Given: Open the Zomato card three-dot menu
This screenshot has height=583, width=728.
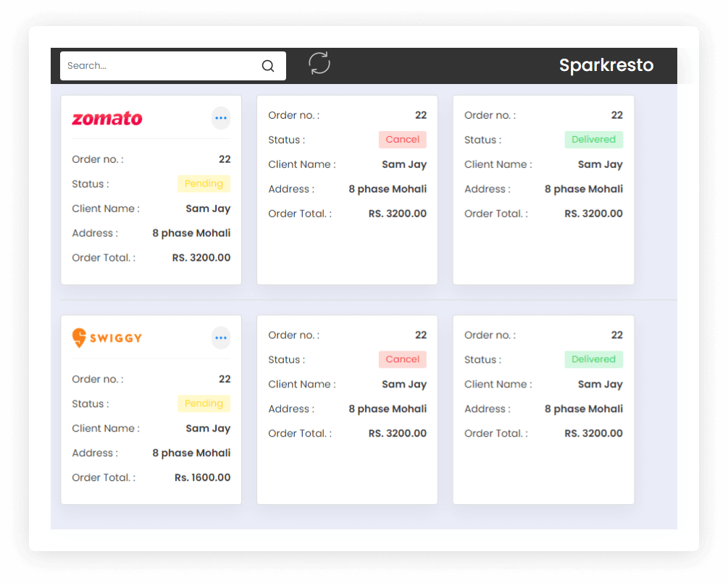Looking at the screenshot, I should click(x=221, y=118).
